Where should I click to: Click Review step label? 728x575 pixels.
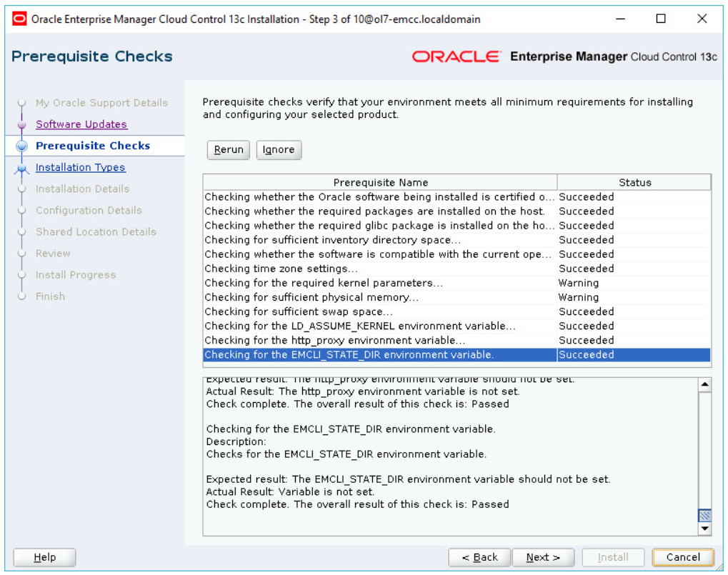[53, 254]
